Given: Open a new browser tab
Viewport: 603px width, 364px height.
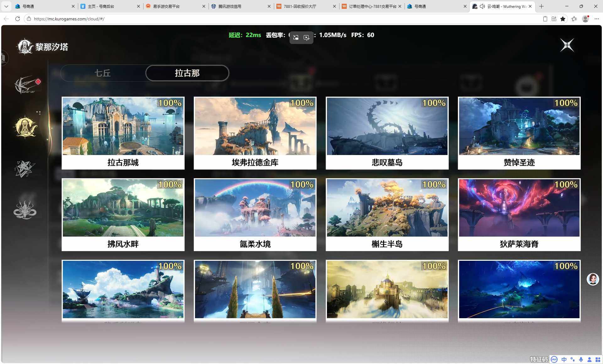Looking at the screenshot, I should pyautogui.click(x=541, y=6).
